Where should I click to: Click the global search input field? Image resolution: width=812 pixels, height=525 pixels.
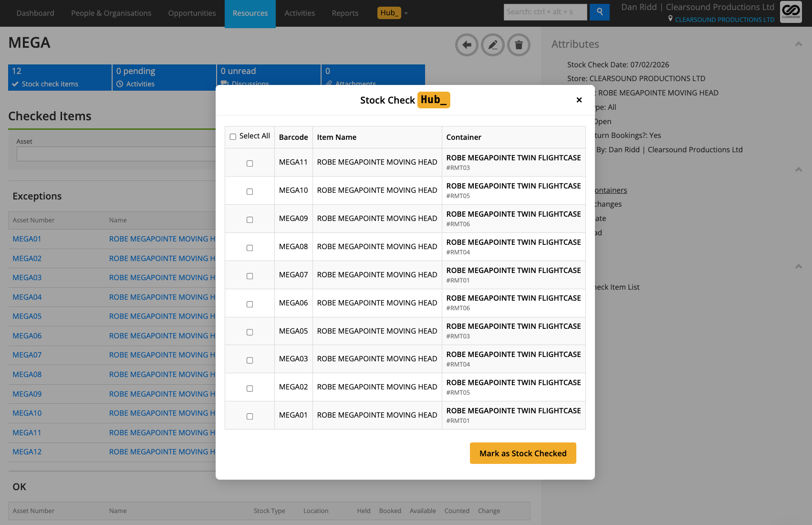pos(545,12)
